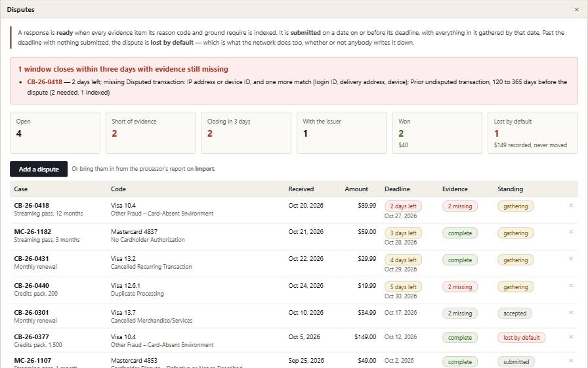
Task: Sort by the Case column header
Action: coord(20,189)
